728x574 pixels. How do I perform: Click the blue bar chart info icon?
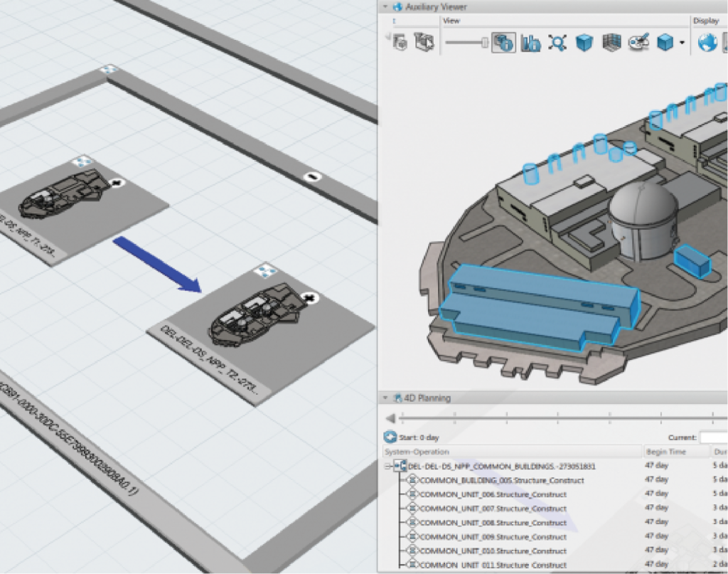tap(530, 43)
